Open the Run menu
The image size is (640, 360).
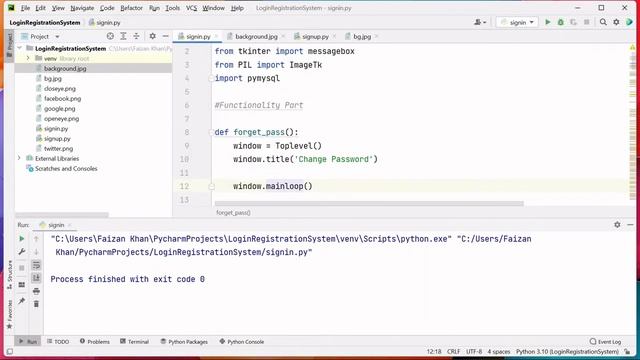(154, 8)
